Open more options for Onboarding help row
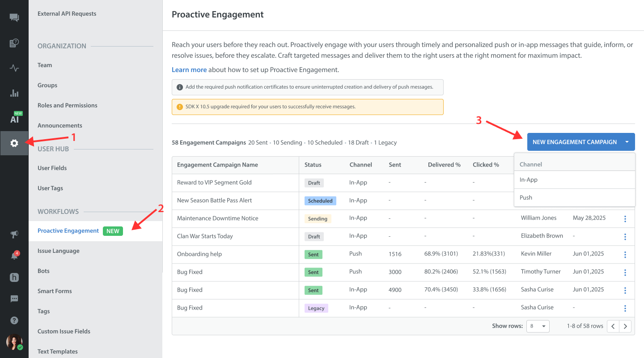This screenshot has width=644, height=358. pyautogui.click(x=625, y=255)
